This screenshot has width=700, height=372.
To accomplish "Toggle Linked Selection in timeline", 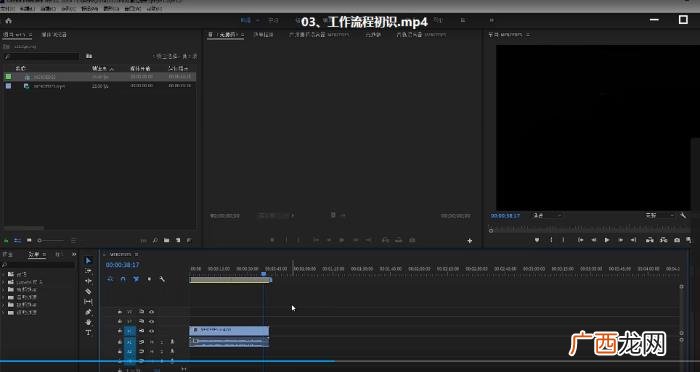I will [136, 279].
